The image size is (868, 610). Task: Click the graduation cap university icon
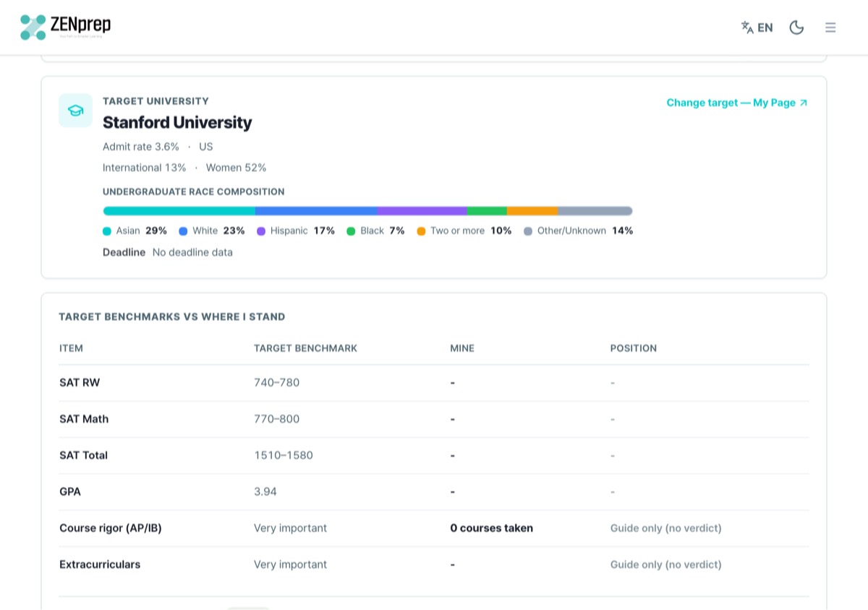tap(75, 111)
